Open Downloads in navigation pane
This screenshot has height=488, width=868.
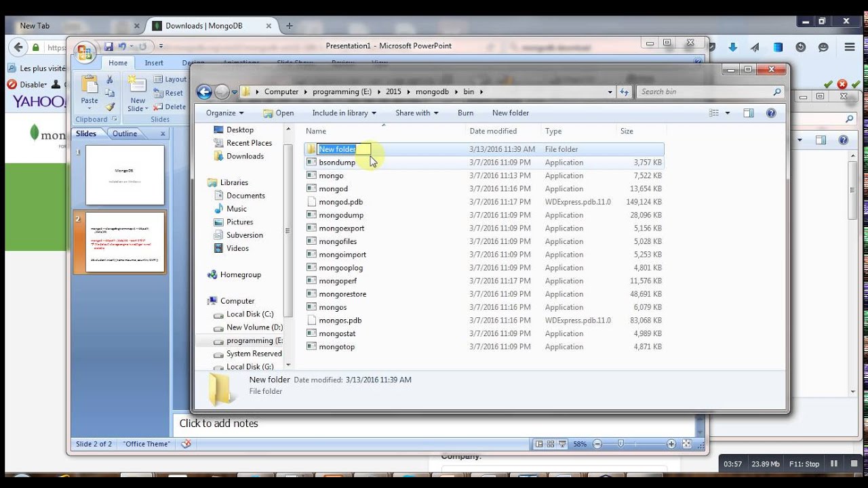click(245, 156)
